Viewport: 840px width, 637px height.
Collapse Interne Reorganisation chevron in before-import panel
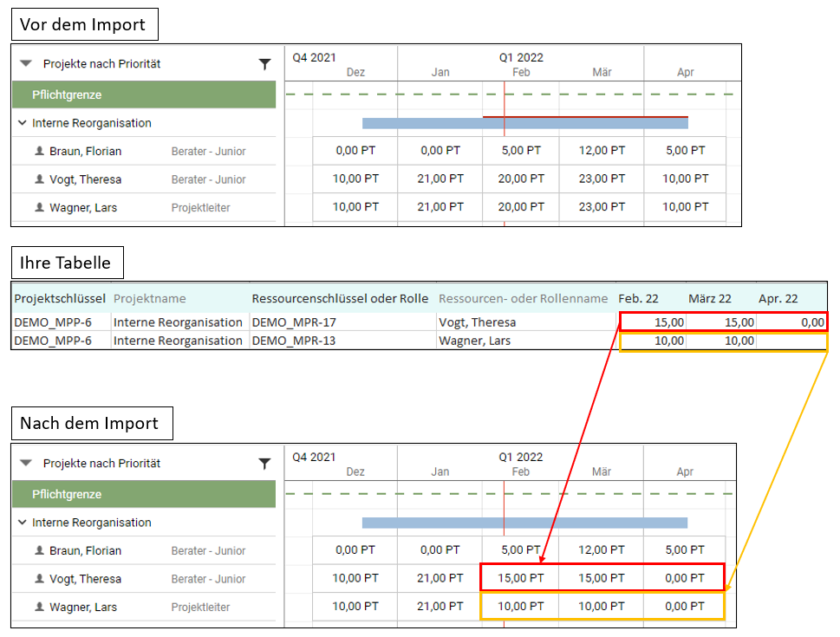coord(22,123)
